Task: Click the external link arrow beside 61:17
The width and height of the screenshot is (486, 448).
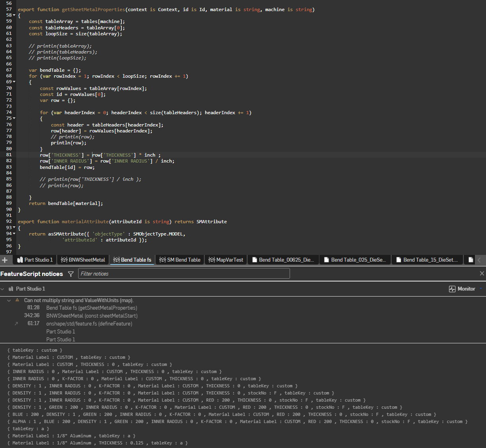Action: click(16, 324)
